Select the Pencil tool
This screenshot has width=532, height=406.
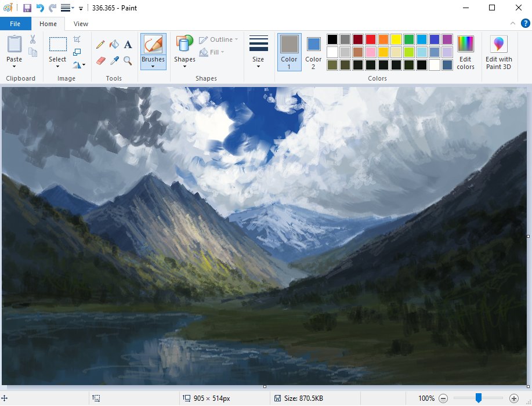click(x=100, y=45)
